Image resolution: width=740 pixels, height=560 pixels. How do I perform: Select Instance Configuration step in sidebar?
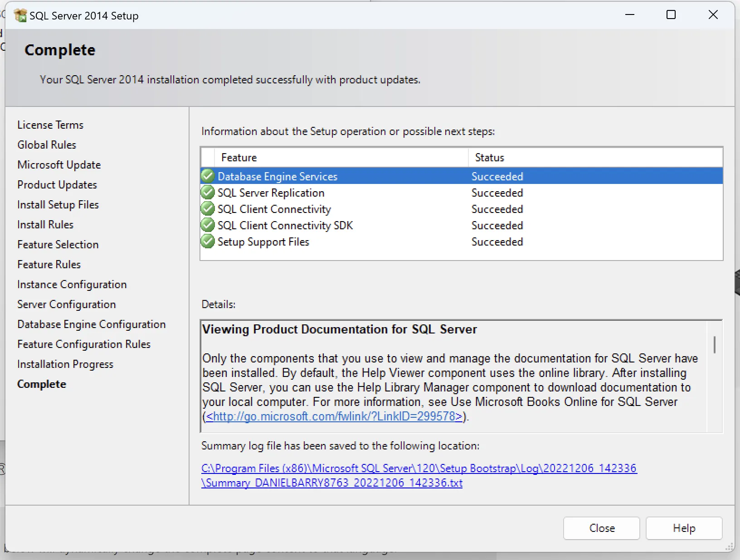72,284
